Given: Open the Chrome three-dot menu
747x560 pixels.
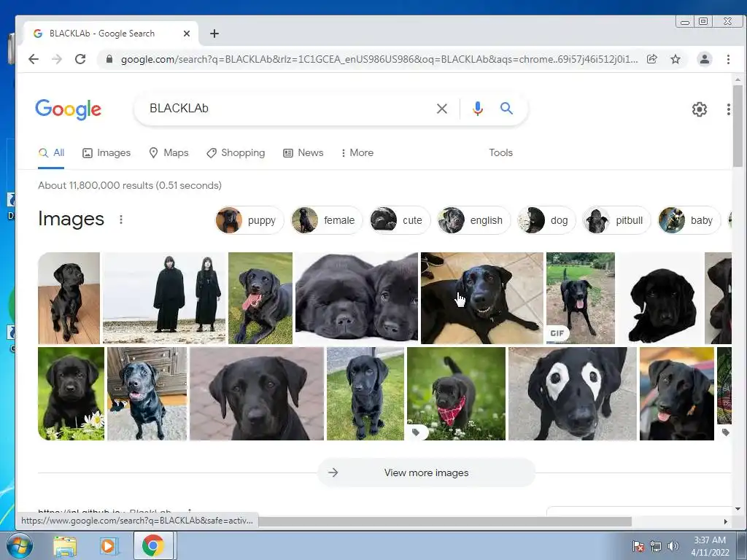Looking at the screenshot, I should click(x=728, y=59).
